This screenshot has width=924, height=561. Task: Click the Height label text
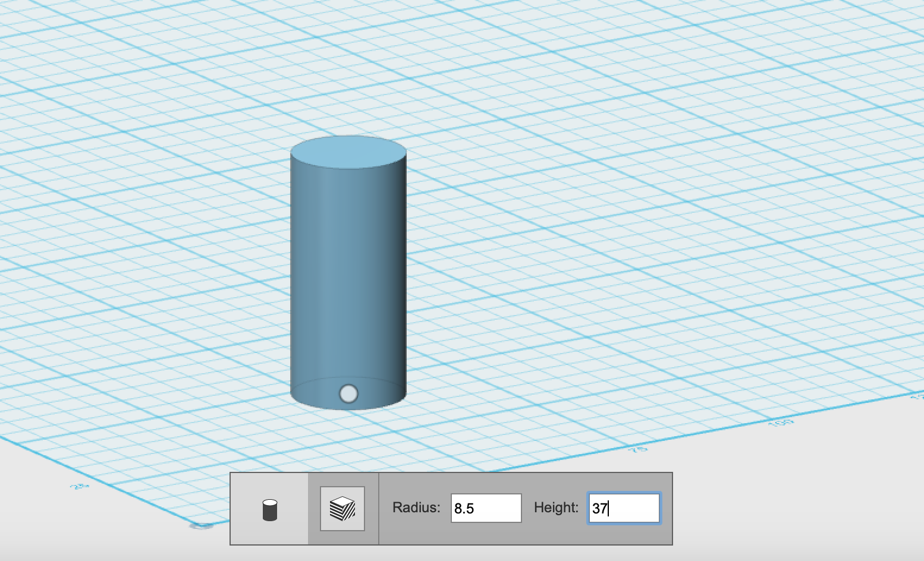click(x=556, y=508)
